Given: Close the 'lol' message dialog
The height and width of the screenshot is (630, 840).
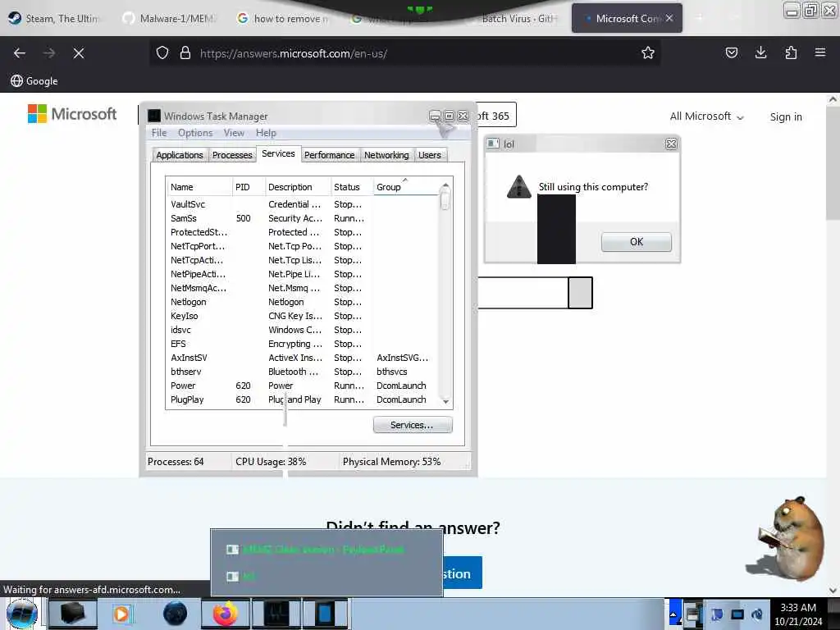Looking at the screenshot, I should [x=671, y=144].
